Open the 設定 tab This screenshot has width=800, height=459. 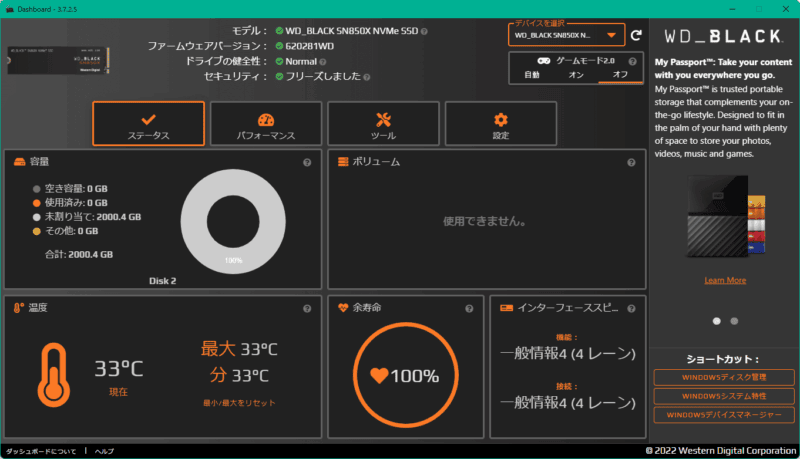[500, 124]
